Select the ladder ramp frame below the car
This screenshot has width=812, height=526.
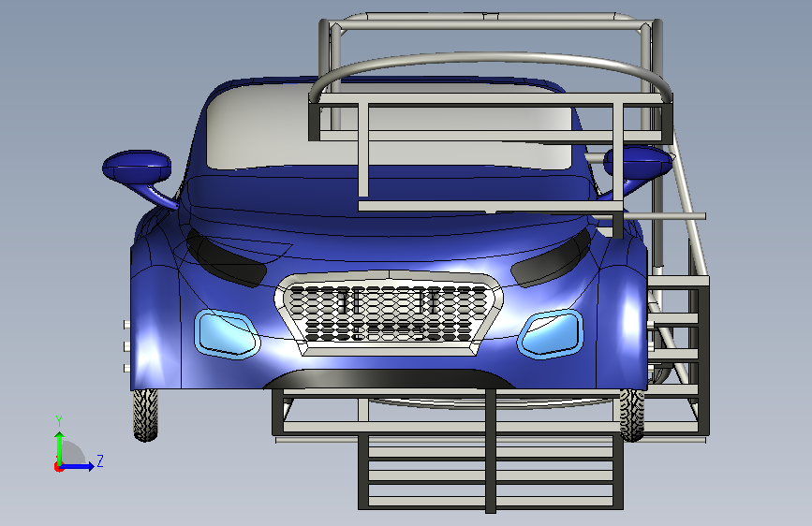tap(491, 471)
